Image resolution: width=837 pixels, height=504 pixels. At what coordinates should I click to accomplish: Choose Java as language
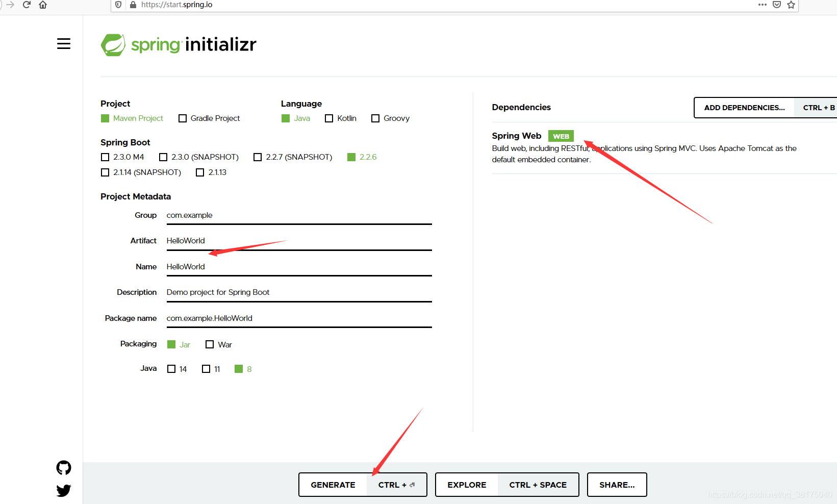296,118
